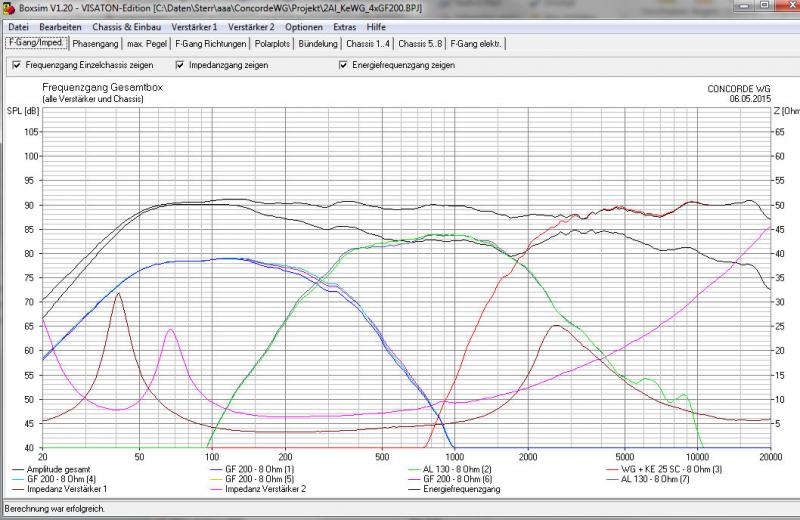Switch to the F-Gang elektr. tab

tap(476, 44)
